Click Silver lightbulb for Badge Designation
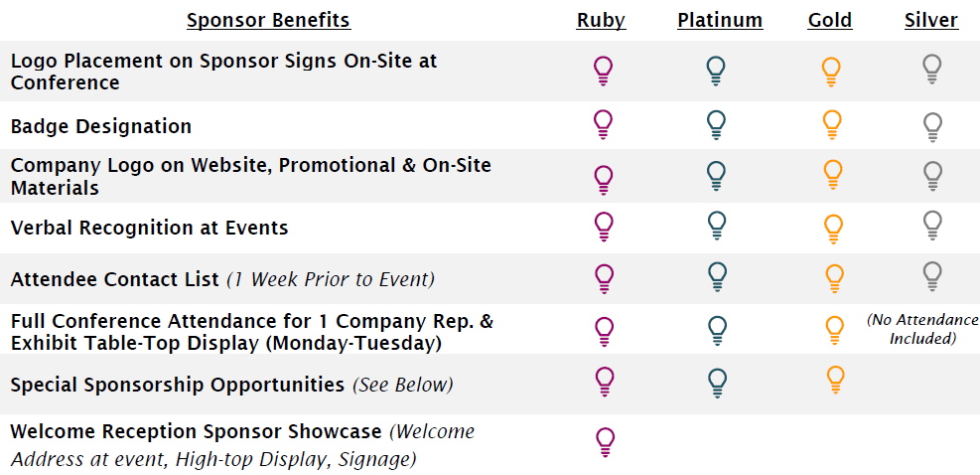Screen dimensions: 980x475 pyautogui.click(x=931, y=126)
